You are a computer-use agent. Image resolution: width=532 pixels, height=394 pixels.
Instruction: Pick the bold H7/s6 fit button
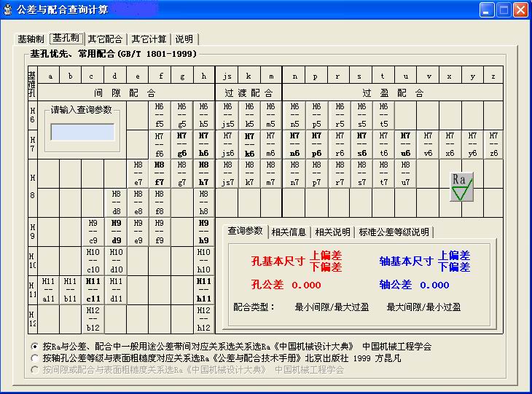pos(361,145)
